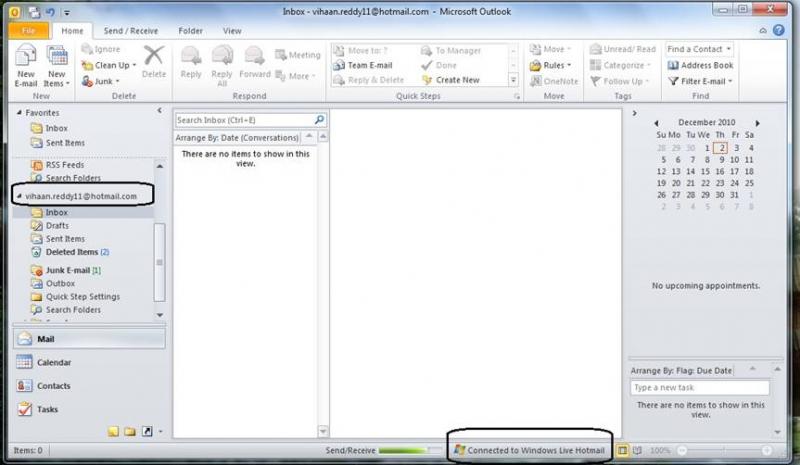This screenshot has height=465, width=800.
Task: Expand the Quick Steps gallery arrow
Action: click(x=513, y=80)
